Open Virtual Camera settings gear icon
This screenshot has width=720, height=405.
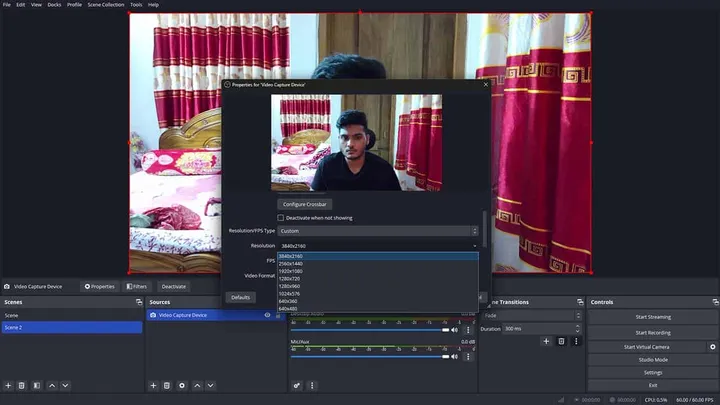point(713,346)
